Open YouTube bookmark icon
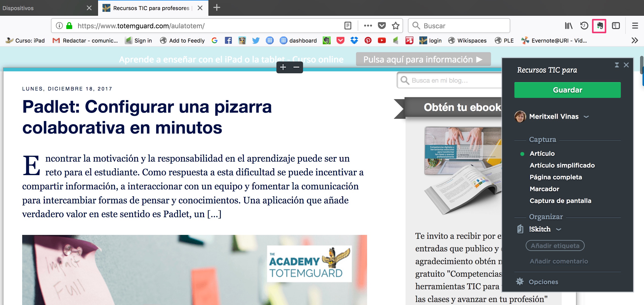644x305 pixels. (x=382, y=40)
